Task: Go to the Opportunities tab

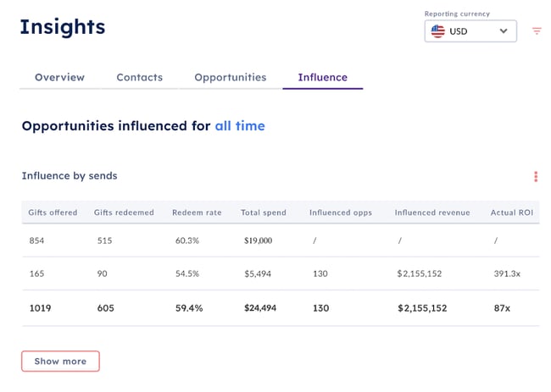Action: point(230,77)
